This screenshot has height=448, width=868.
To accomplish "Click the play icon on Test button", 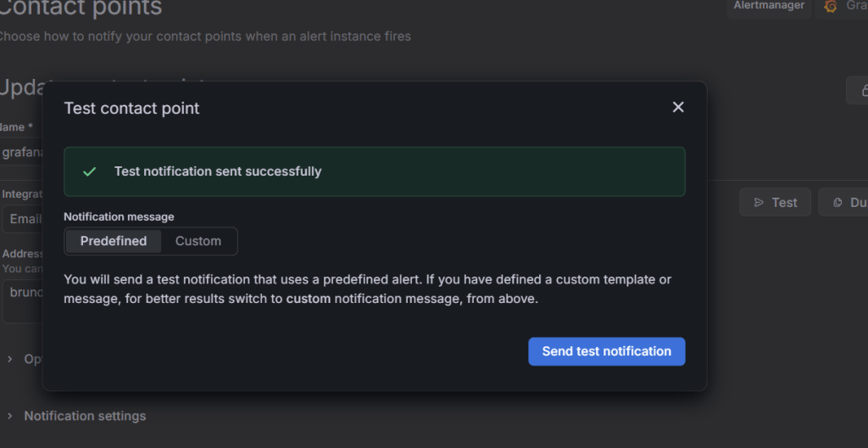I will [757, 203].
